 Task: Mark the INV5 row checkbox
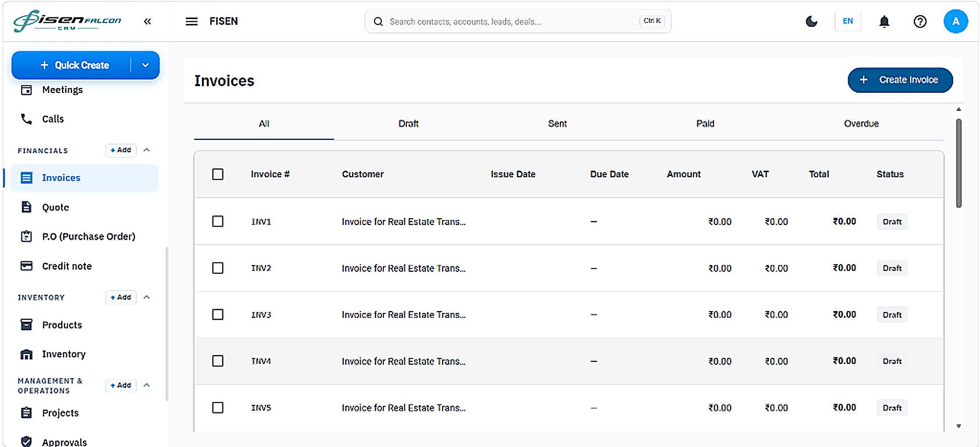coord(218,408)
